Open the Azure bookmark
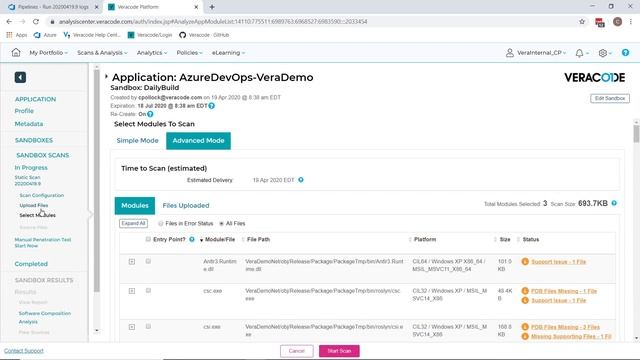The height and width of the screenshot is (360, 640). tap(45, 35)
